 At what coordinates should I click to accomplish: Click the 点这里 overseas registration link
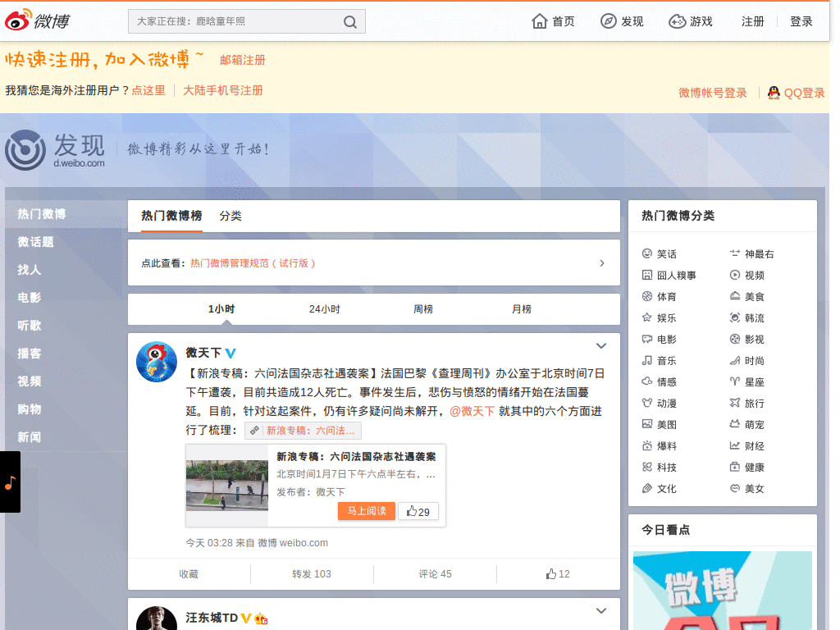(148, 90)
